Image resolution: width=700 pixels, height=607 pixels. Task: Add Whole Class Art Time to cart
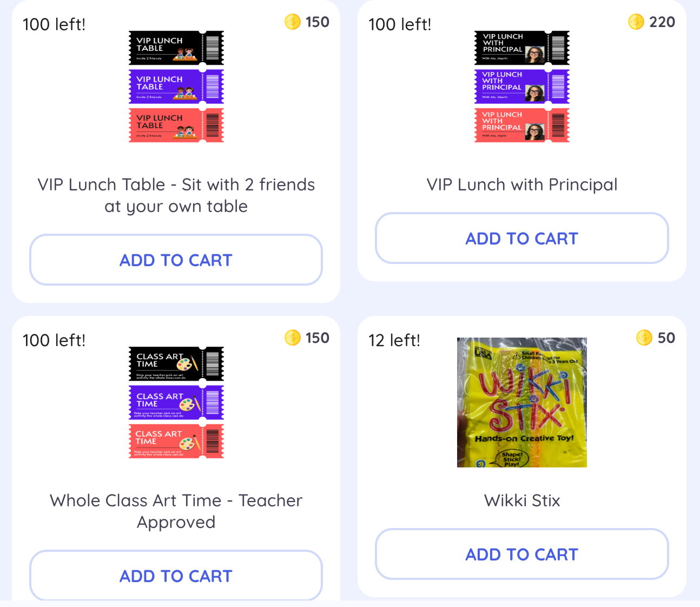[x=176, y=576]
